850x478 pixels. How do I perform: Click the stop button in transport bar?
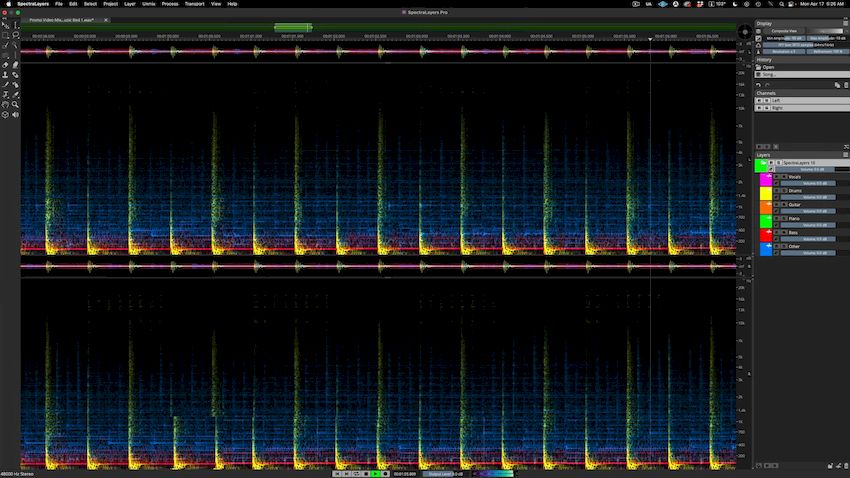click(x=366, y=474)
